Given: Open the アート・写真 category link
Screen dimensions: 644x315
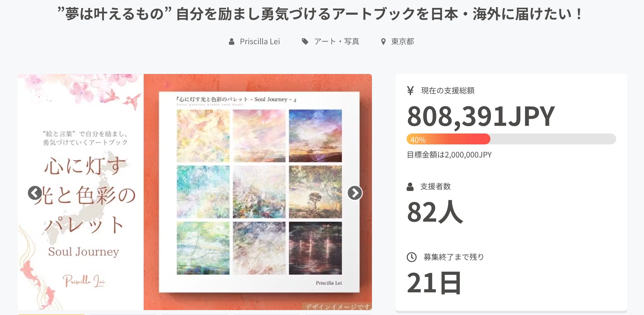Looking at the screenshot, I should pyautogui.click(x=337, y=41).
